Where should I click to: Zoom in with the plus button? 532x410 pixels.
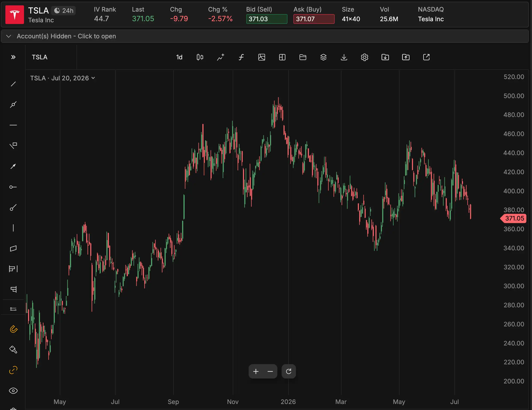[256, 371]
